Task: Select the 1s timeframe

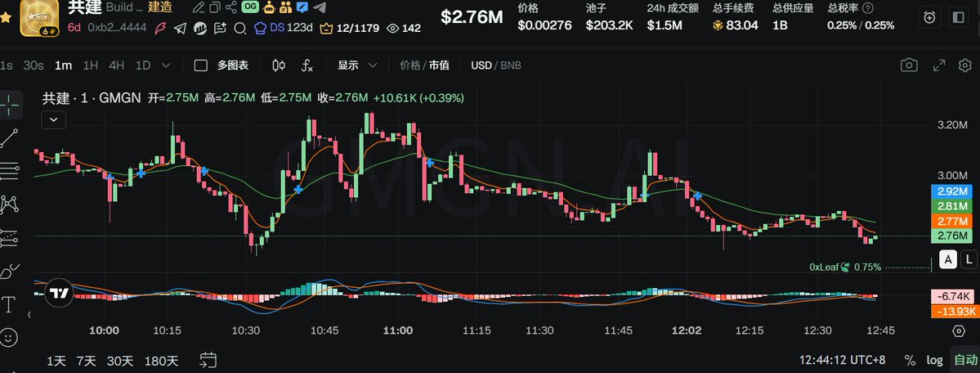Action: [7, 65]
